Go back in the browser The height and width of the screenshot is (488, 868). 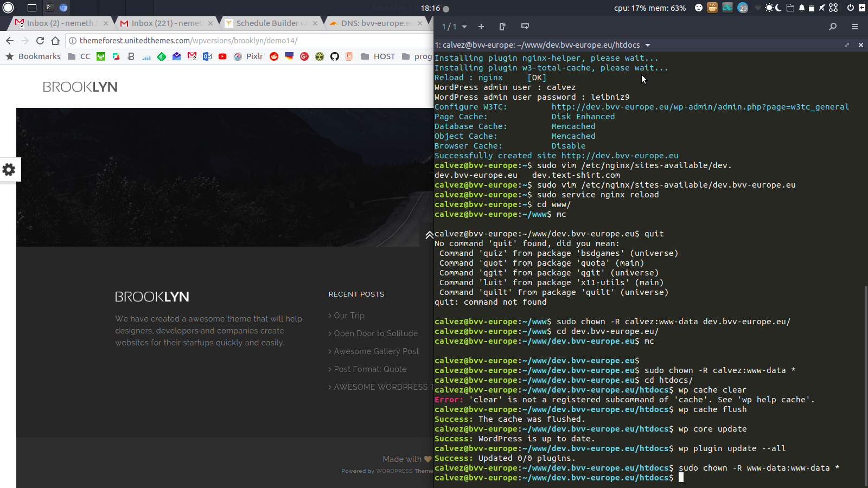pyautogui.click(x=10, y=41)
